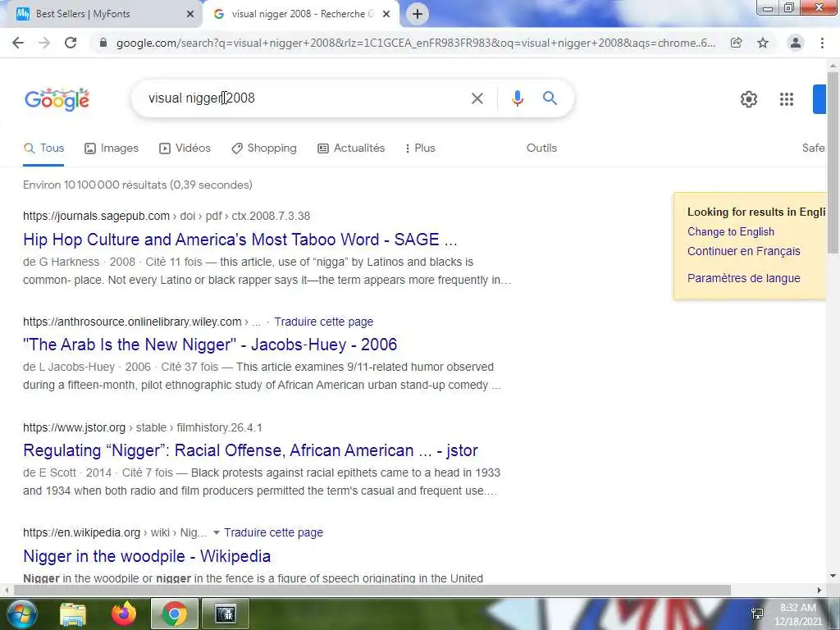Click the Chrome address bar URL
The height and width of the screenshot is (630, 840).
click(416, 43)
